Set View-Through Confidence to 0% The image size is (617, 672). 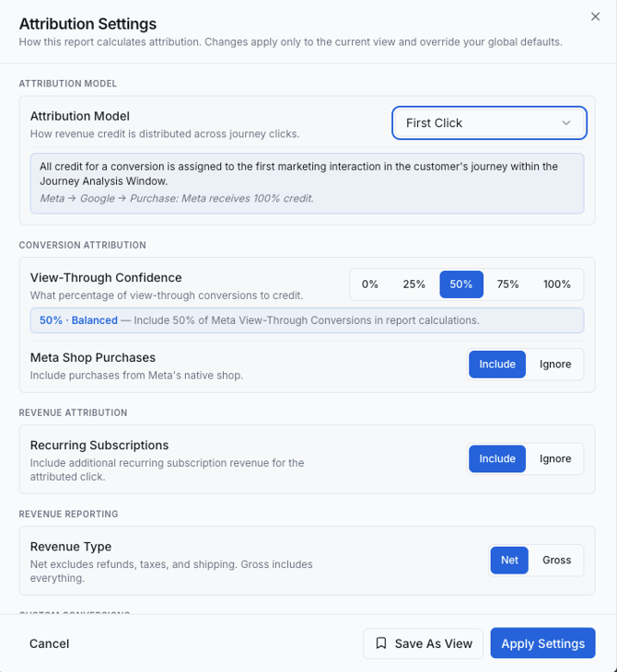[369, 284]
